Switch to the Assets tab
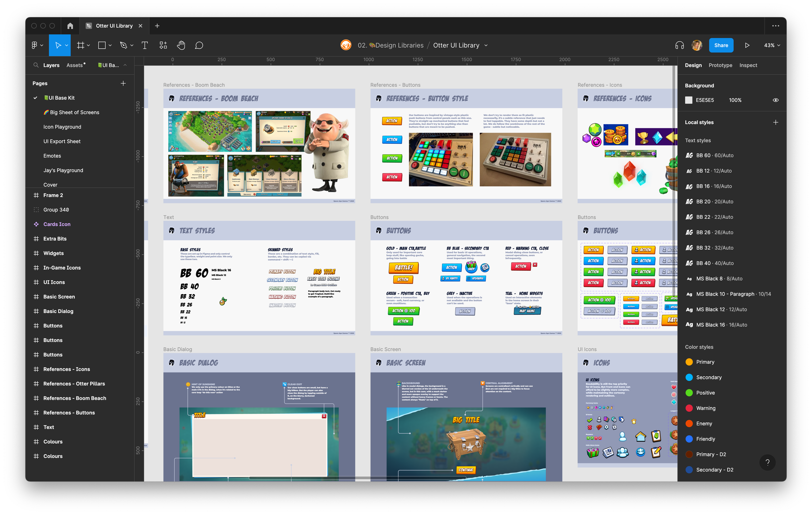812x515 pixels. tap(75, 65)
